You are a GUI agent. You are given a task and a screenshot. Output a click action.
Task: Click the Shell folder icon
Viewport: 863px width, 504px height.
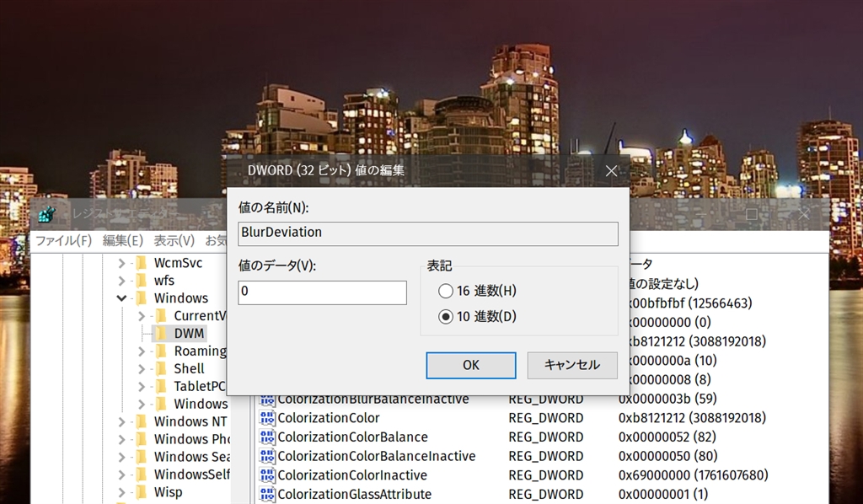(x=160, y=368)
